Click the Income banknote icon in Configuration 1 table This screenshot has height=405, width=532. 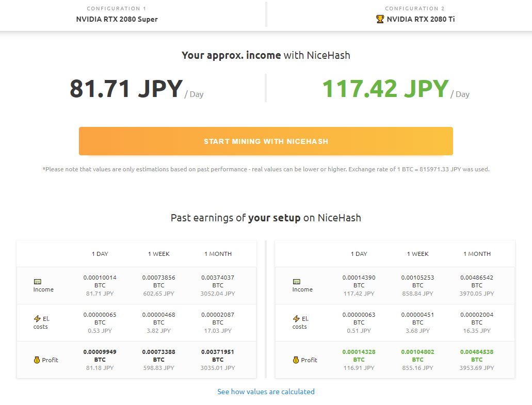click(37, 282)
